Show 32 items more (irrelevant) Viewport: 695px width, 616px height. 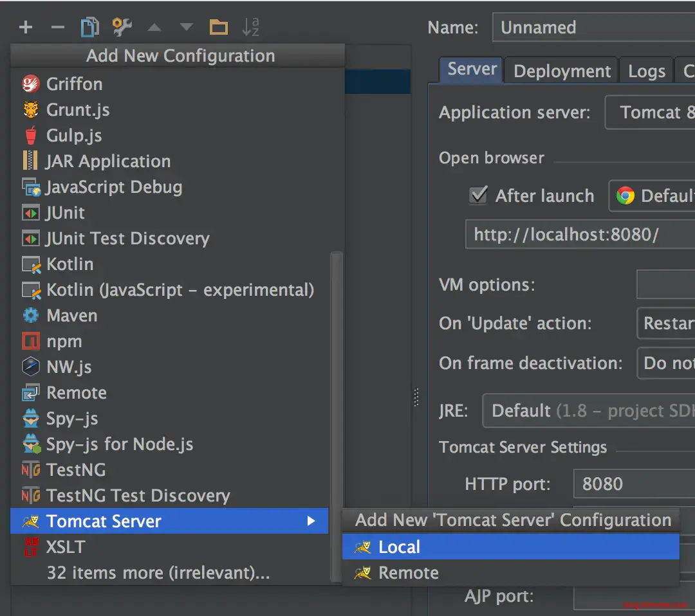coord(158,573)
